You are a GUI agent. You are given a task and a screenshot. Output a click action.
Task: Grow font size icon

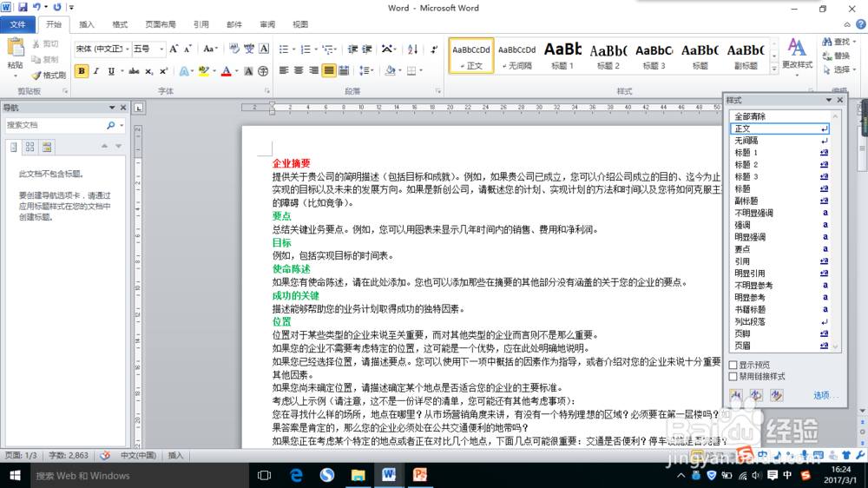point(174,49)
